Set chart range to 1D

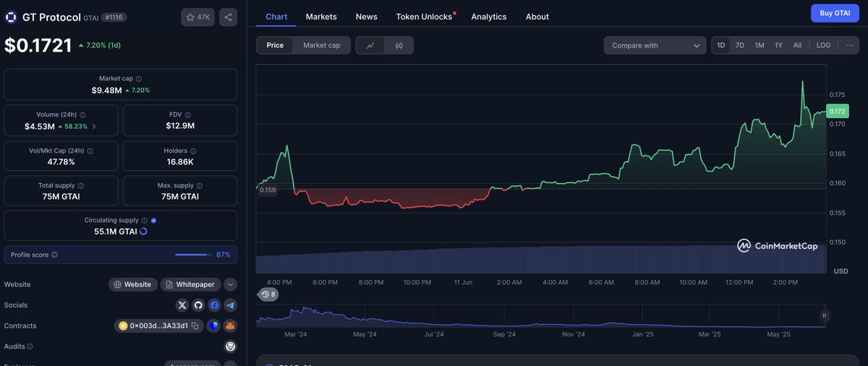pos(721,46)
